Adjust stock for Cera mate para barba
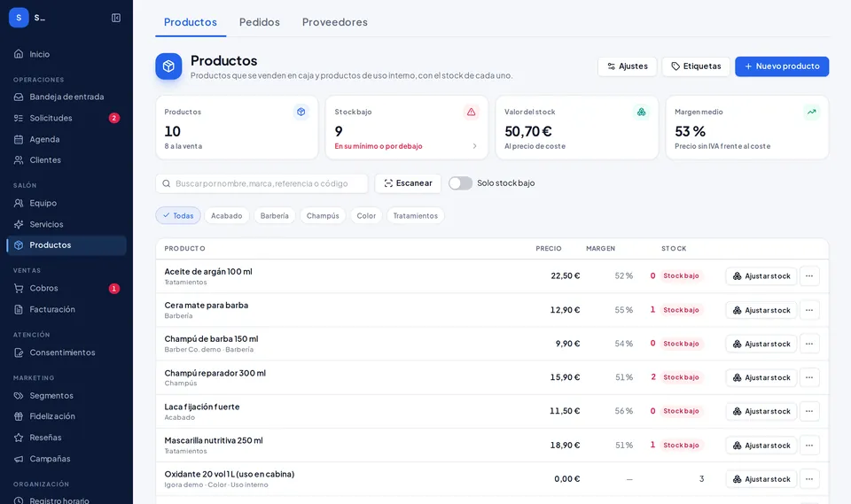The width and height of the screenshot is (851, 504). (x=761, y=310)
